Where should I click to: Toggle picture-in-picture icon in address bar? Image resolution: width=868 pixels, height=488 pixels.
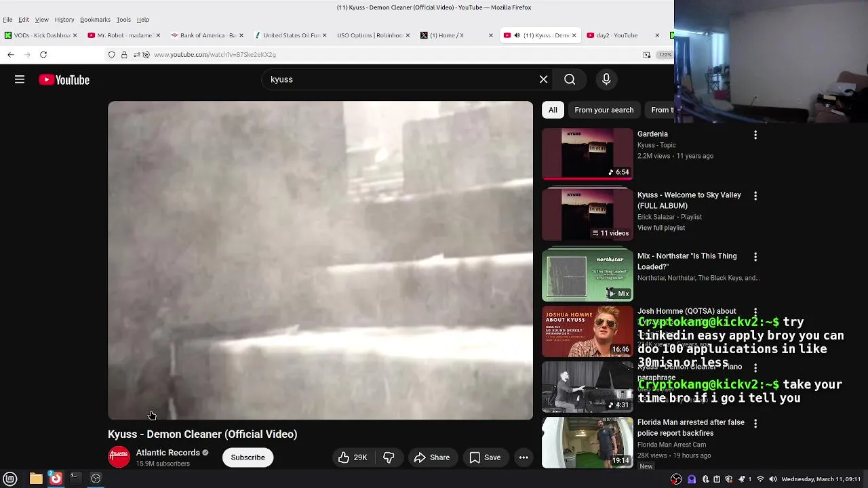point(647,54)
